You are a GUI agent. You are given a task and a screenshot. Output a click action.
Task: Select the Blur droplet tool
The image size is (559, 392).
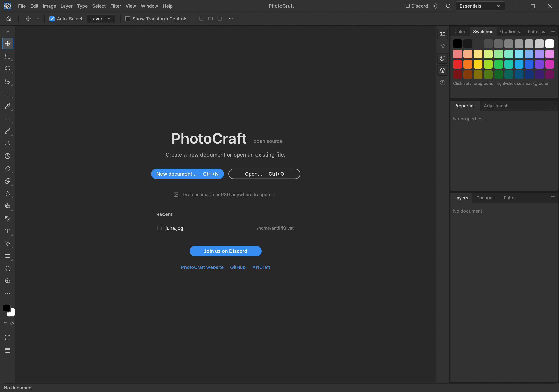tap(8, 194)
